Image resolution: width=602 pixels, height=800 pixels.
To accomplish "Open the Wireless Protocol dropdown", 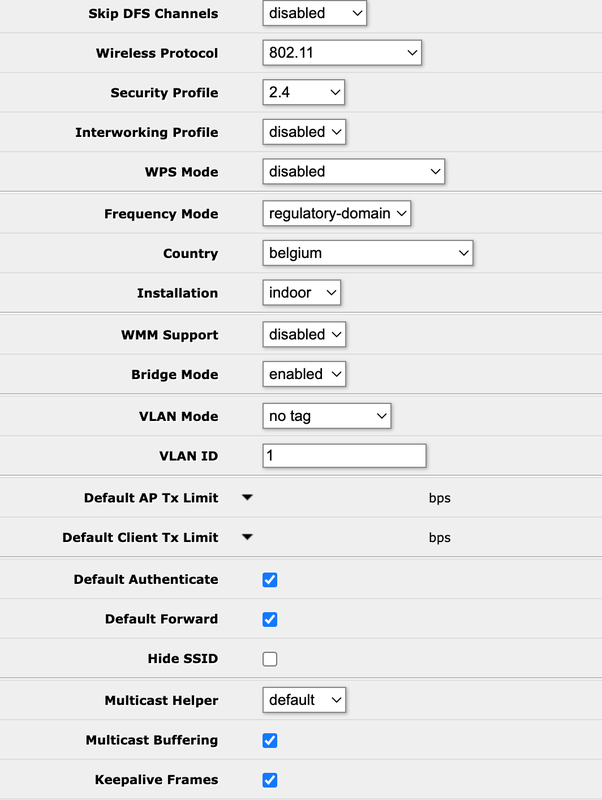I will pos(342,52).
